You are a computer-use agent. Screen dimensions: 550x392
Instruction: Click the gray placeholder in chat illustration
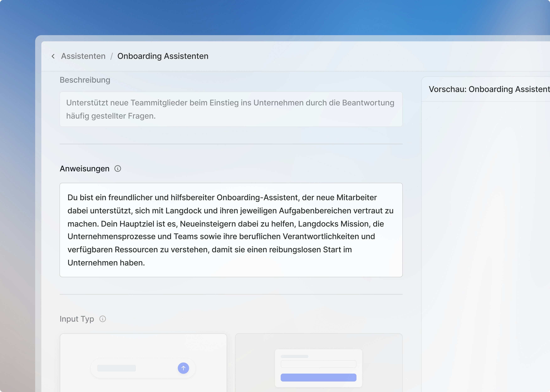click(x=116, y=368)
